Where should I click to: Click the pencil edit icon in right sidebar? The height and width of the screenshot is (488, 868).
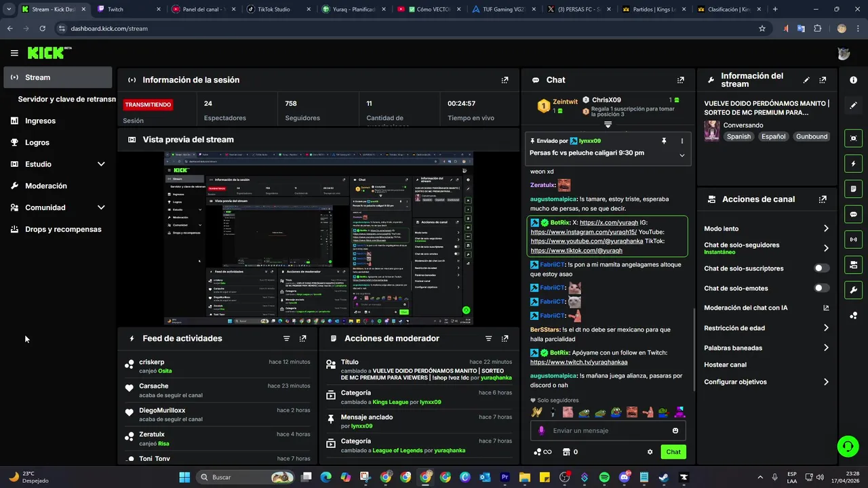point(853,106)
